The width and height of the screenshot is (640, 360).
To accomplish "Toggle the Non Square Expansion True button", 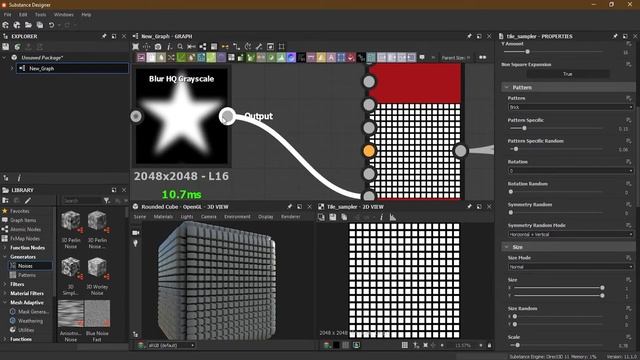I will click(568, 74).
